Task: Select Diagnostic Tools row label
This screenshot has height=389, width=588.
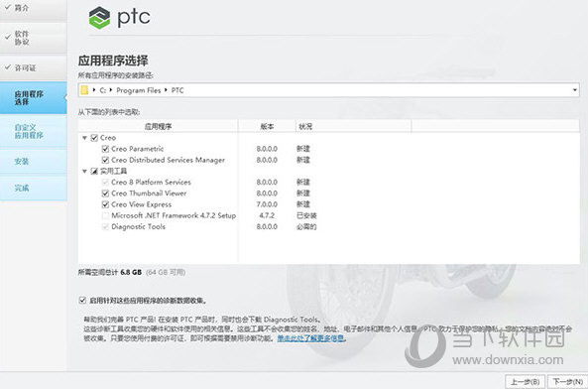Action: coord(139,227)
